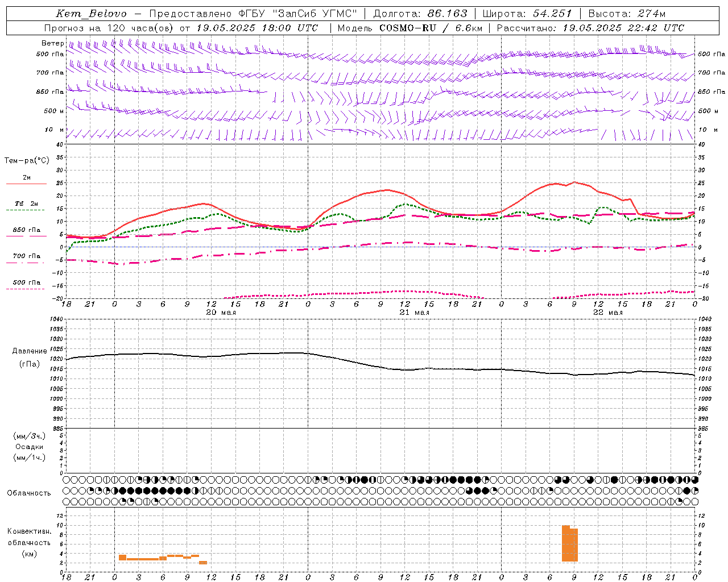Click the Конвективн. convective cloud label

coord(29,531)
